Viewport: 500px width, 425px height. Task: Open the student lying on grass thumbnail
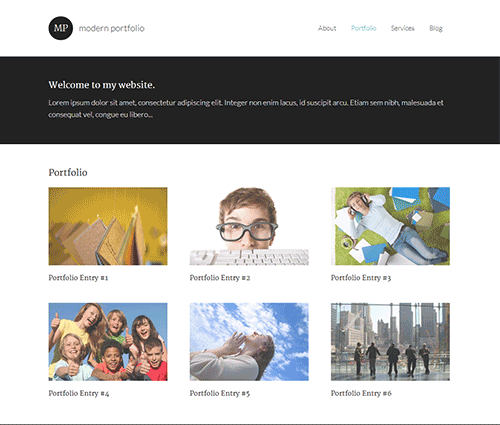[390, 226]
